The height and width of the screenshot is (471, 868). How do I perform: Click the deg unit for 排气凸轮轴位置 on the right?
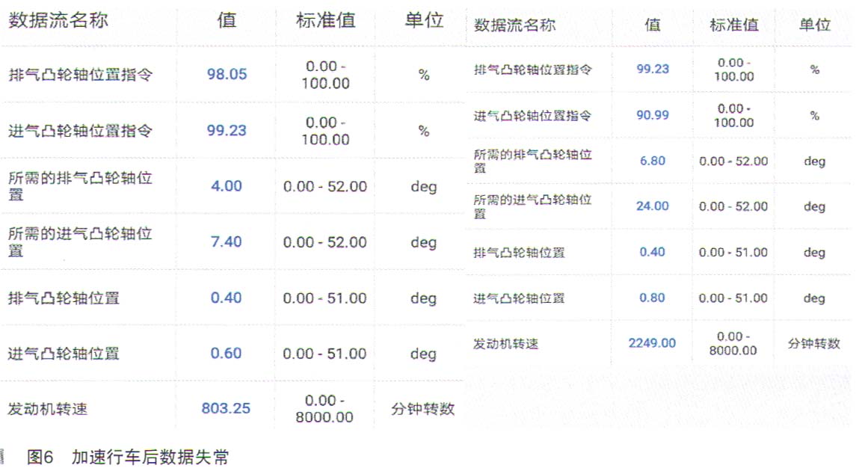pos(813,252)
